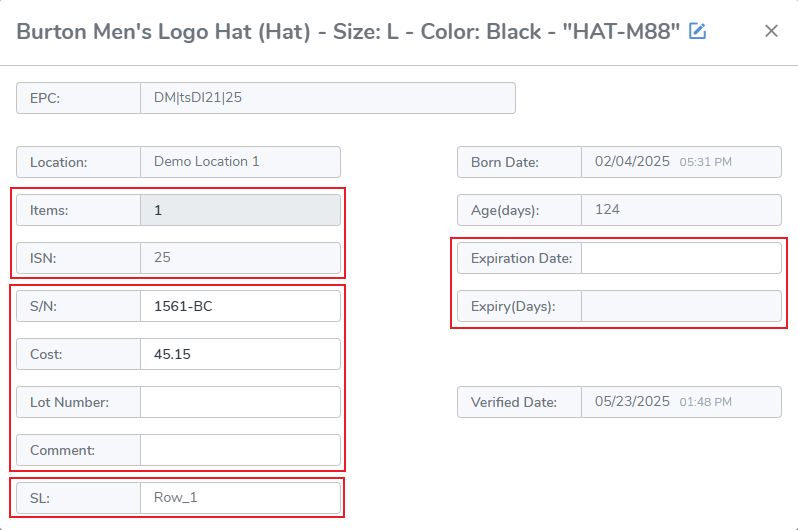Screen dimensions: 798x530
Task: Click the Burton Men's Logo Hat title text
Action: click(348, 31)
